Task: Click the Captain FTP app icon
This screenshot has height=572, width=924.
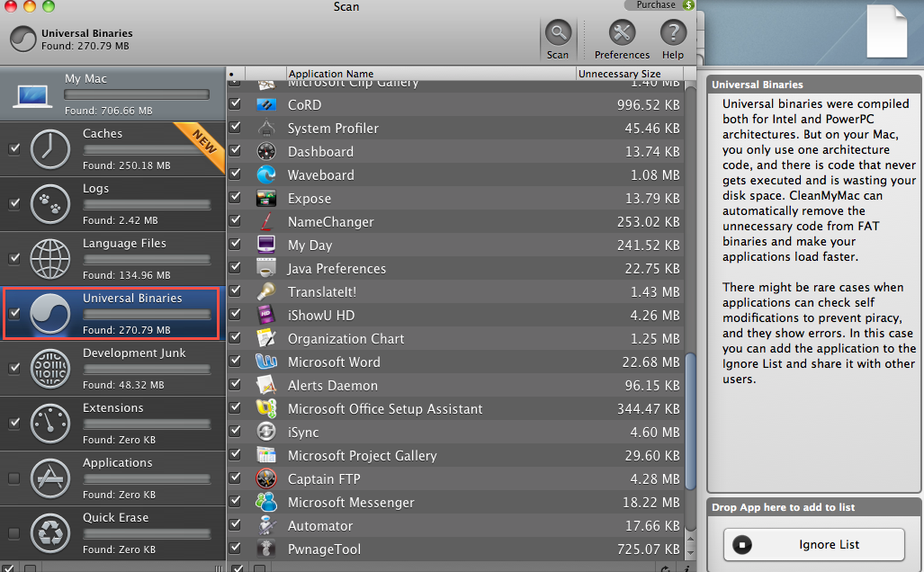Action: [x=266, y=479]
